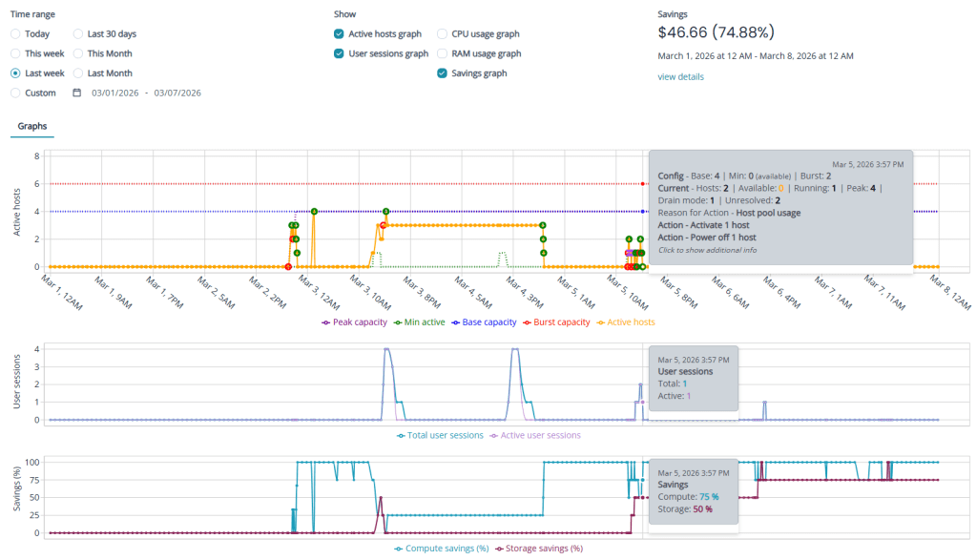Open the Graphs tab
This screenshot has height=560, width=976.
tap(31, 126)
